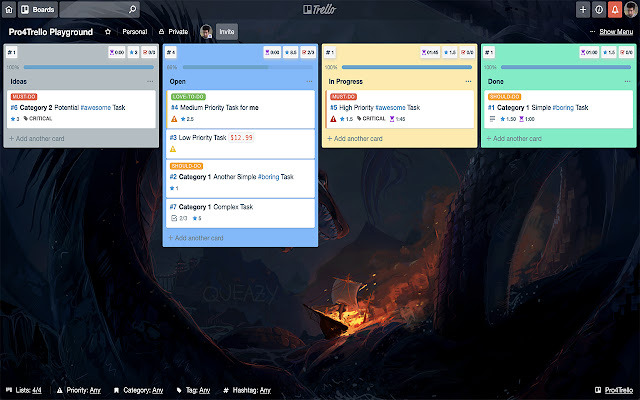Click the SHOULD-DO label on card #2
Viewport: 640px width, 400px height.
click(x=186, y=166)
